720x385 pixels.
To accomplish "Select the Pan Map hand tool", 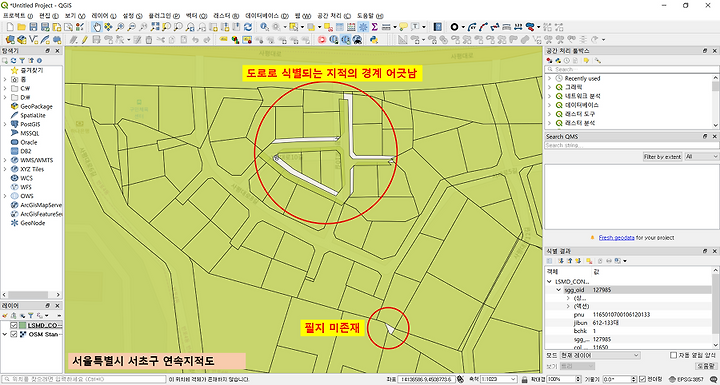I will [x=97, y=27].
